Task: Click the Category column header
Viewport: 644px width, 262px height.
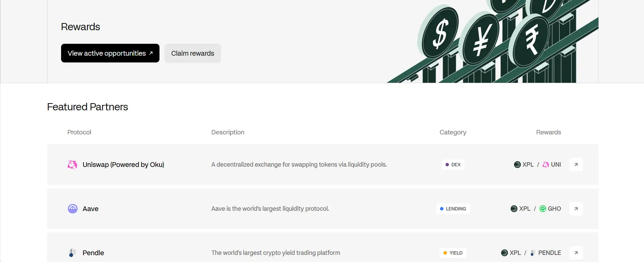Action: point(453,132)
